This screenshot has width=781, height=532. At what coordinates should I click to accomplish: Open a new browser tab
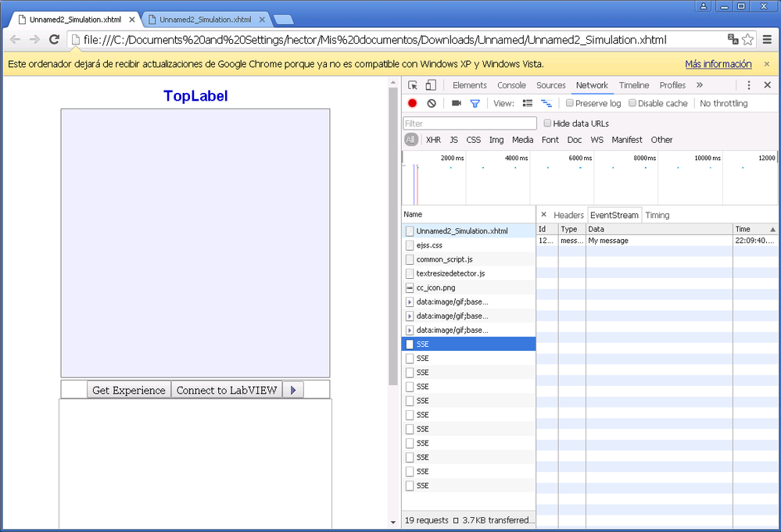point(284,20)
